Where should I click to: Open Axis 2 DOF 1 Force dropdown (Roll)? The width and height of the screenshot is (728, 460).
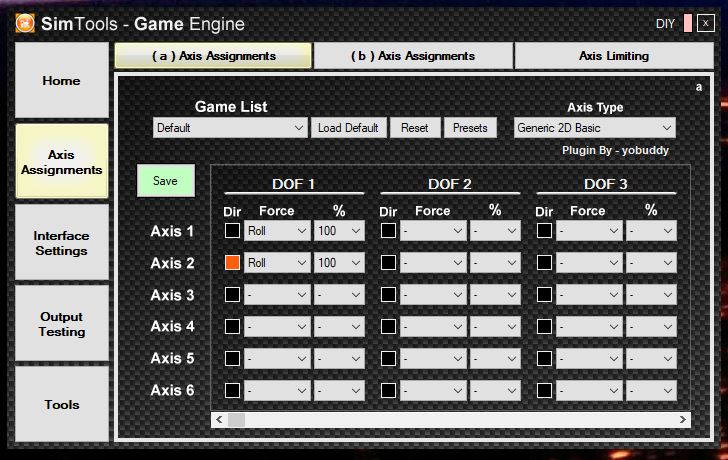(x=277, y=263)
